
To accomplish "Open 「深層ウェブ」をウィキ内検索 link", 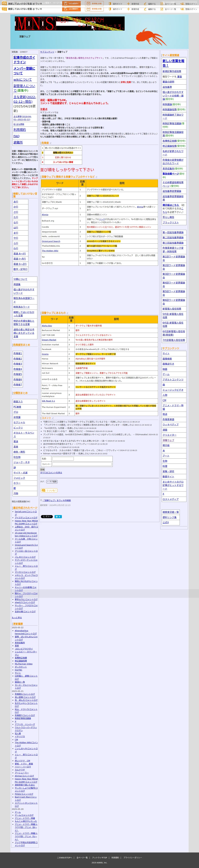I will [x=57, y=500].
